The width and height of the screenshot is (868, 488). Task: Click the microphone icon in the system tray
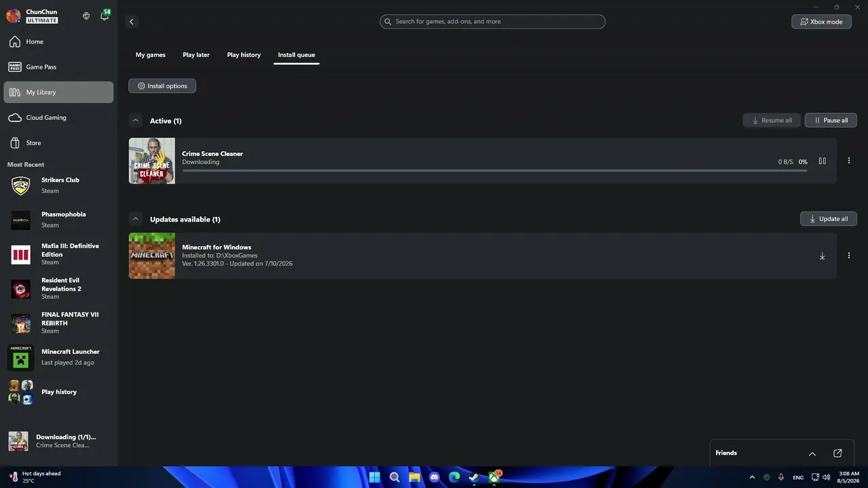[x=781, y=477]
